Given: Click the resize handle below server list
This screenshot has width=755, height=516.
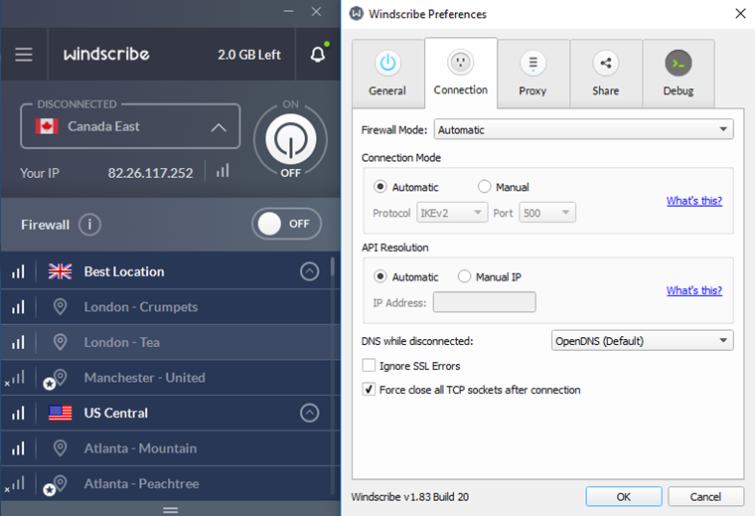Looking at the screenshot, I should [x=170, y=509].
